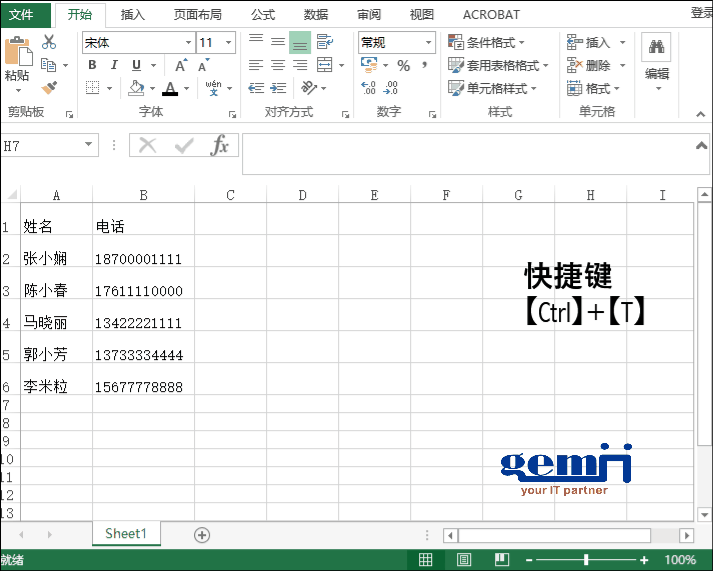Switch to the 公式 tab
The height and width of the screenshot is (571, 713).
pyautogui.click(x=262, y=15)
